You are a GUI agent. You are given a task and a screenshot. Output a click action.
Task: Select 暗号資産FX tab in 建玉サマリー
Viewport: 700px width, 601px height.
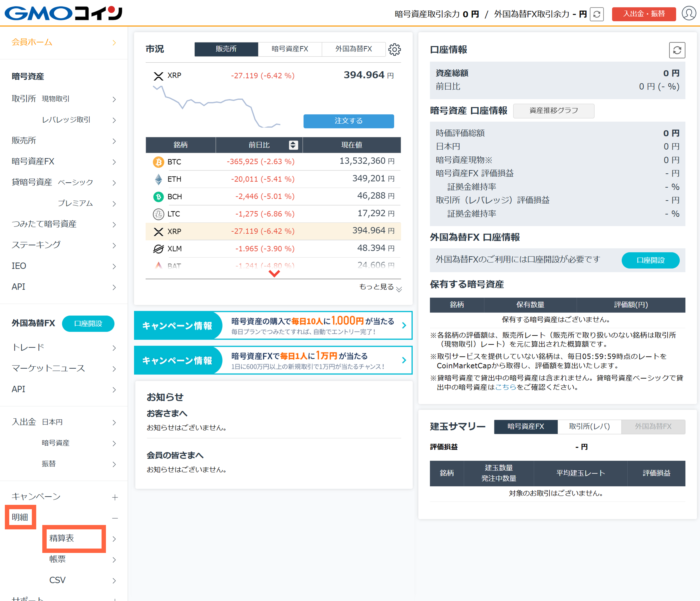tap(526, 427)
